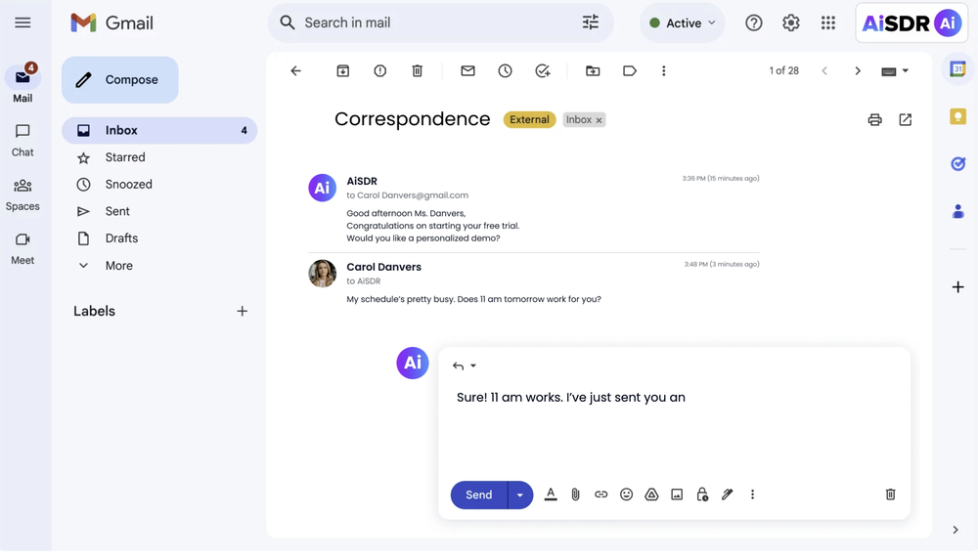Open more options in top toolbar

(664, 71)
